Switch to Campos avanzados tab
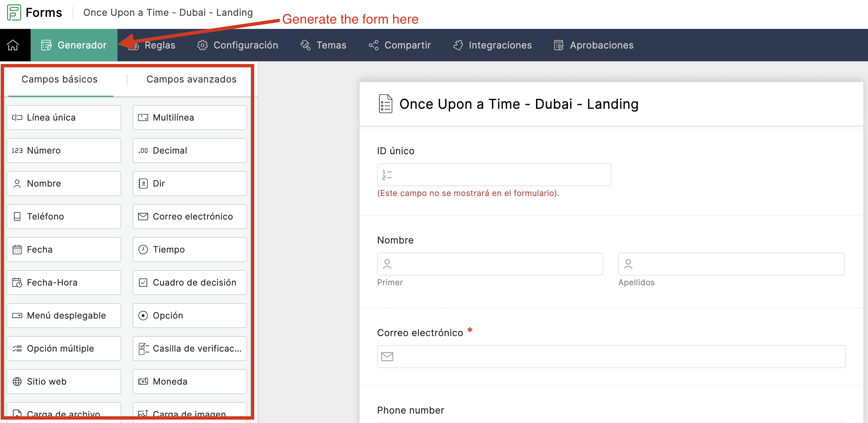This screenshot has width=868, height=423. pos(191,79)
